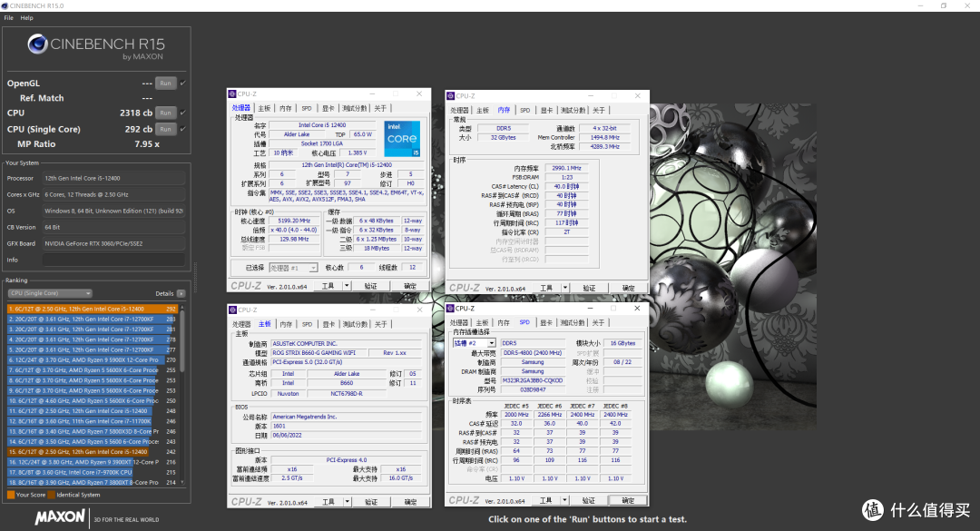The height and width of the screenshot is (531, 980).
Task: Switch to 显卡 tab in memory CPU-Z window
Action: [x=546, y=111]
